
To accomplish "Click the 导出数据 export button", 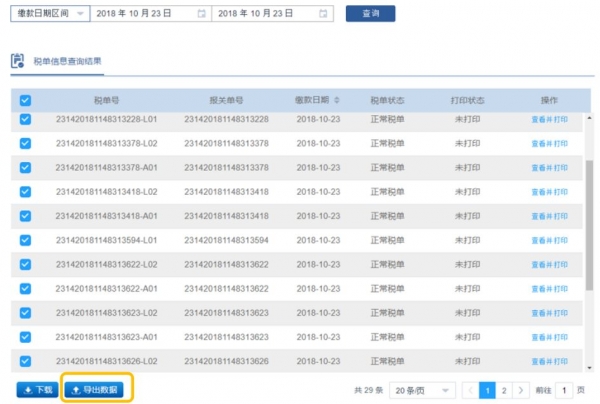I will 97,389.
